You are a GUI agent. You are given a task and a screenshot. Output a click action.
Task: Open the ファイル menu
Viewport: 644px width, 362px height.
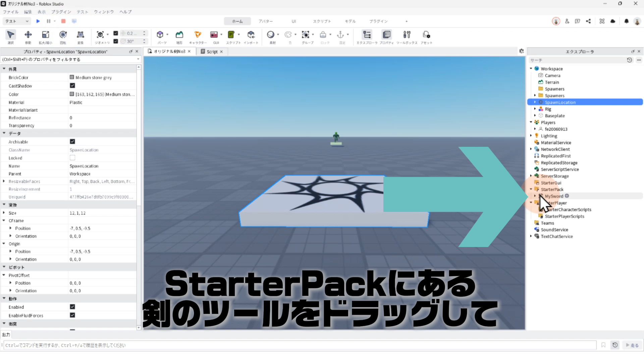(11, 12)
